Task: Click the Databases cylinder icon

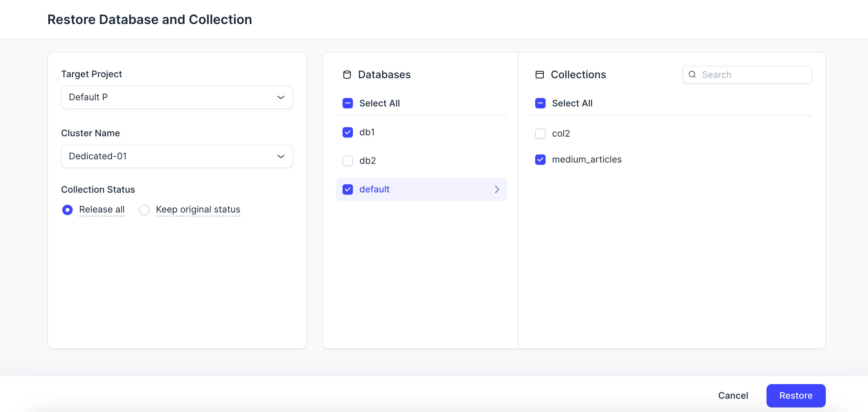Action: [x=347, y=74]
